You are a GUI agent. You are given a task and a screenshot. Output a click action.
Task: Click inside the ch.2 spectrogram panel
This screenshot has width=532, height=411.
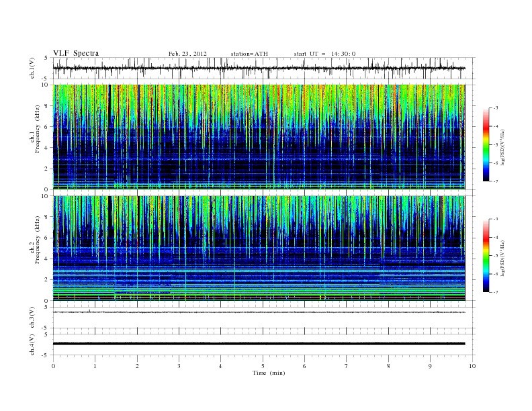pos(259,248)
